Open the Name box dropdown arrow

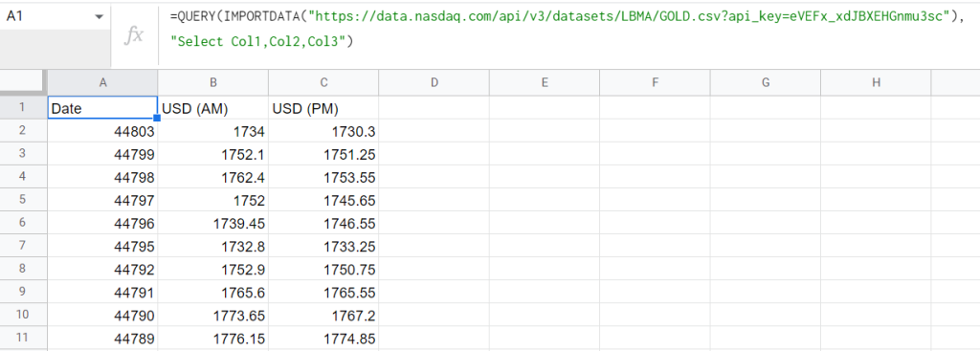coord(99,17)
